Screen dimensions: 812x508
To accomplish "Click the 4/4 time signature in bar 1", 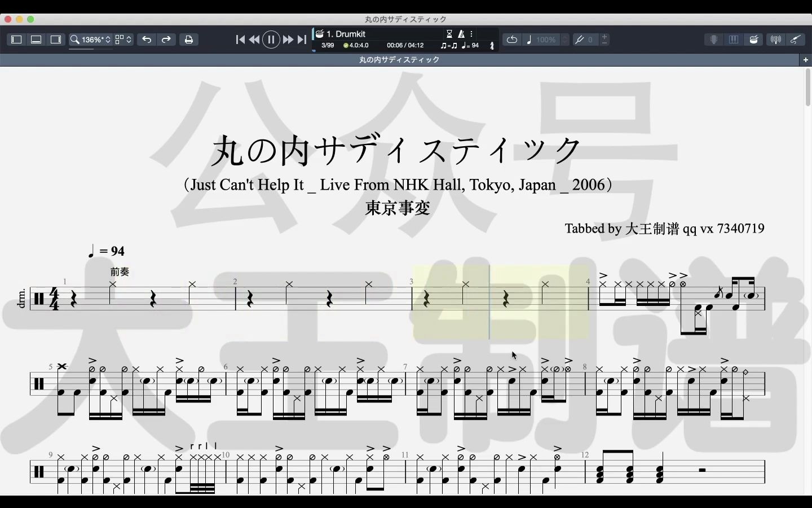I will [55, 299].
